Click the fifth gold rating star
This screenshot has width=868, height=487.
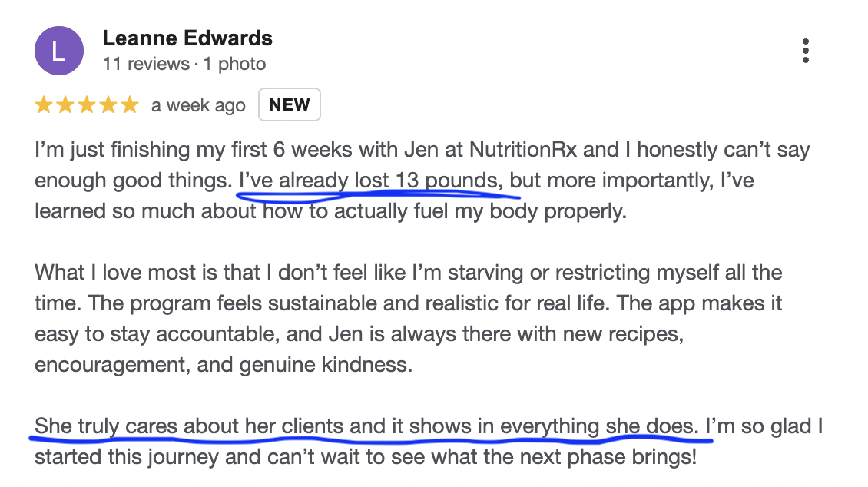coord(130,104)
